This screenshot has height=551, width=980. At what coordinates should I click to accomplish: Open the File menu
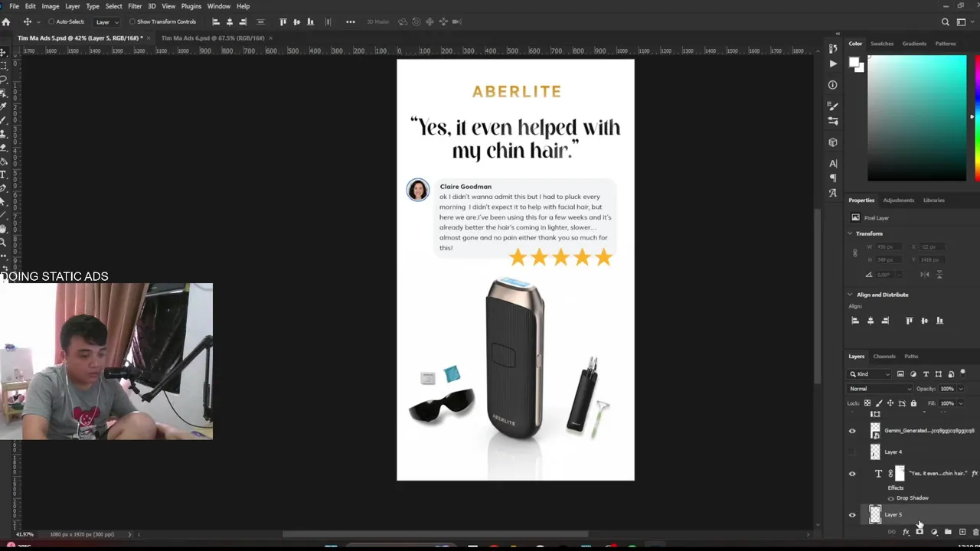pos(14,6)
